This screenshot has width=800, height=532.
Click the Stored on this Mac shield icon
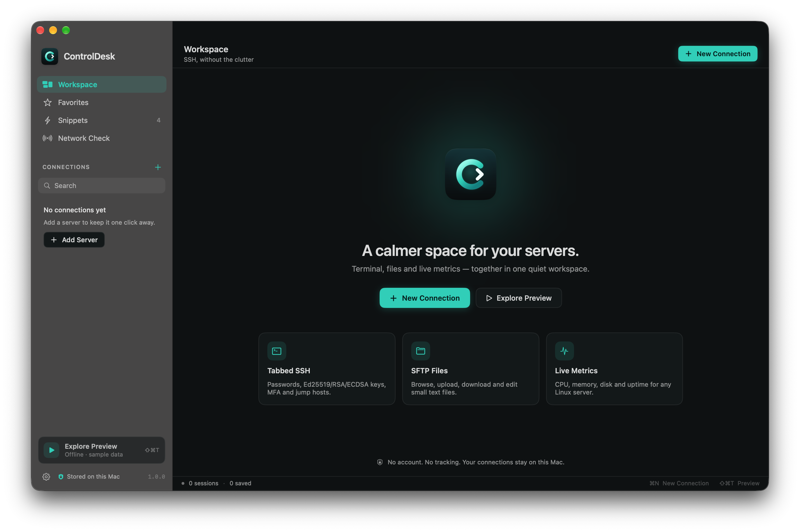coord(61,476)
